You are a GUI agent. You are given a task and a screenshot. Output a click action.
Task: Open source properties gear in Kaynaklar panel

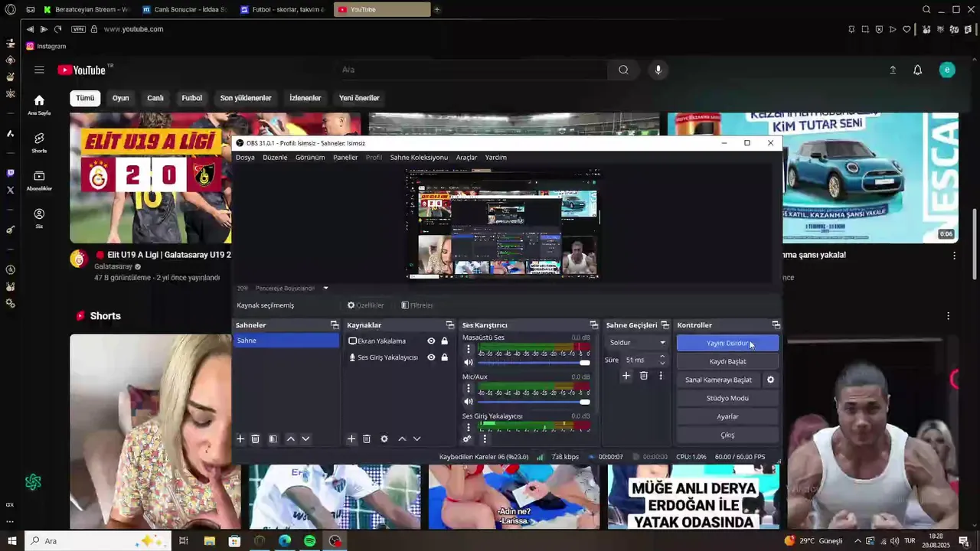coord(384,439)
